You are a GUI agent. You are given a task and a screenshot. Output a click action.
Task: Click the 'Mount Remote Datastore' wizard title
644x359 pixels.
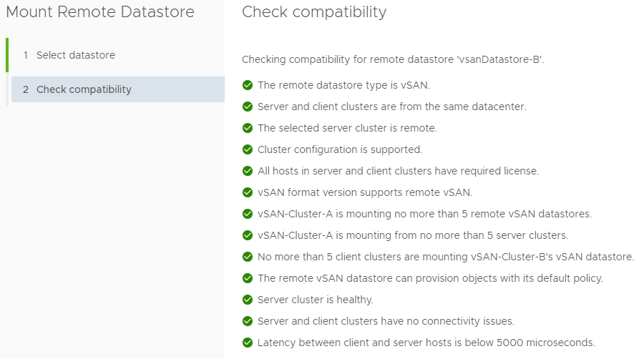click(x=100, y=12)
